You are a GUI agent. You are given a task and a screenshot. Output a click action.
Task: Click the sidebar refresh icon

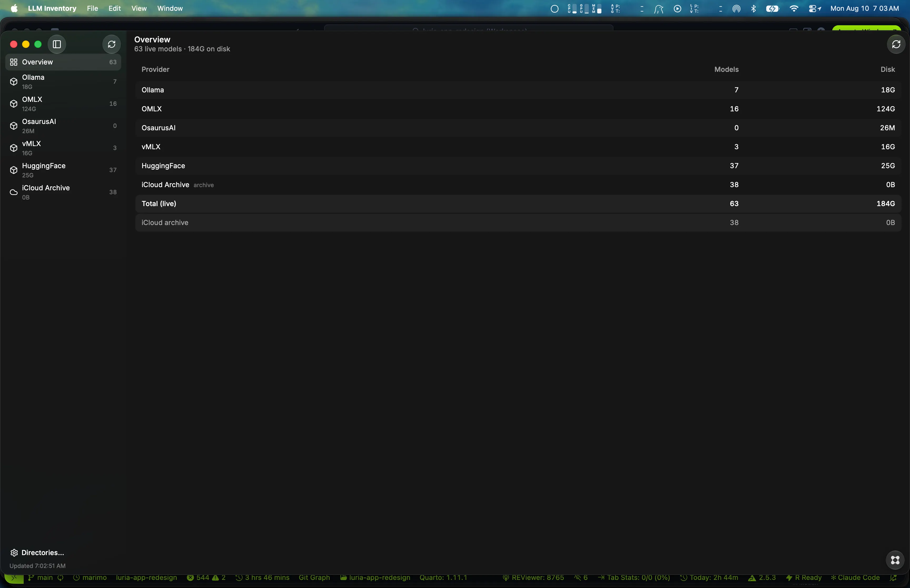click(111, 44)
